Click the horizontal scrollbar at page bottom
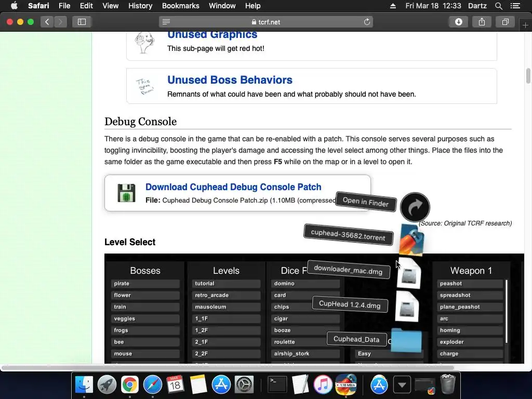This screenshot has width=532, height=399. 228,367
